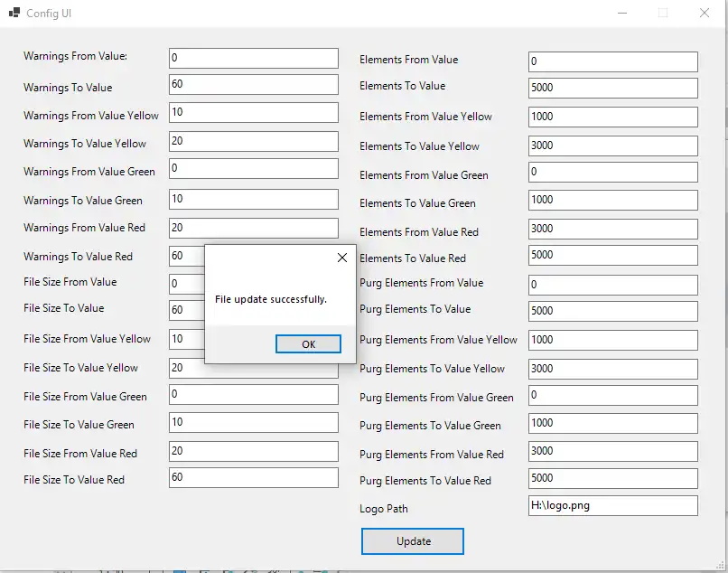Select the Warnings From Value Green field
The height and width of the screenshot is (573, 728).
(254, 168)
